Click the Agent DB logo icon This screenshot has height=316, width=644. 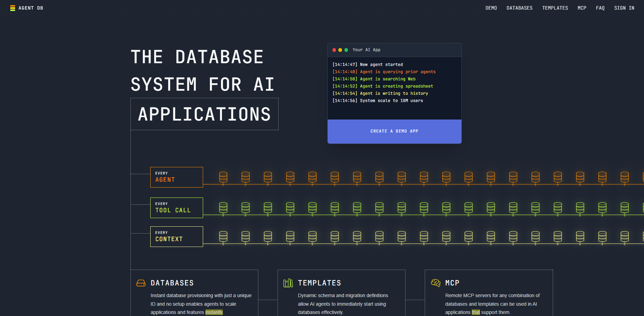pyautogui.click(x=13, y=8)
